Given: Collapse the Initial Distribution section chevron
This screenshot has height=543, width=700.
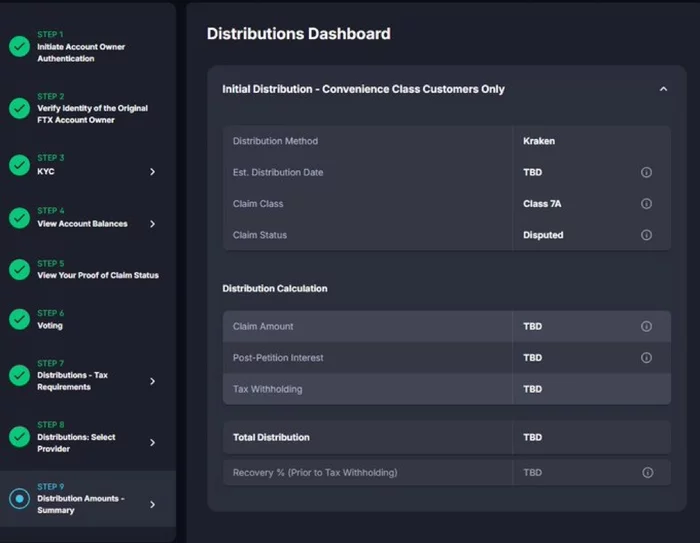Looking at the screenshot, I should coord(663,89).
